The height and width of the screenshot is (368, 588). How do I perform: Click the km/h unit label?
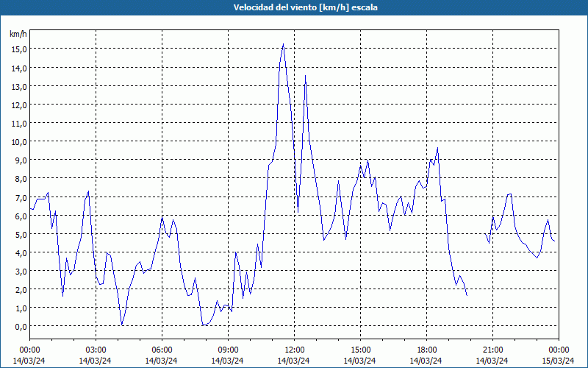18,34
